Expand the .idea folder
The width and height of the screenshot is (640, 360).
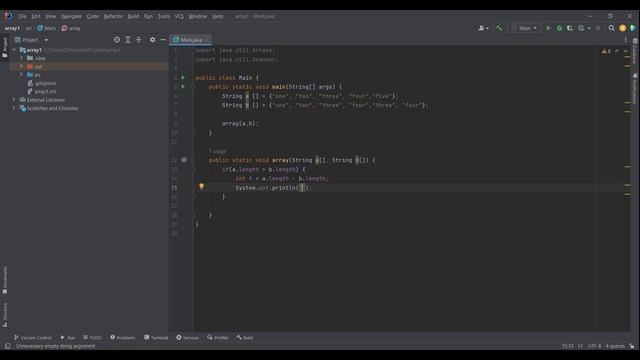tap(22, 58)
